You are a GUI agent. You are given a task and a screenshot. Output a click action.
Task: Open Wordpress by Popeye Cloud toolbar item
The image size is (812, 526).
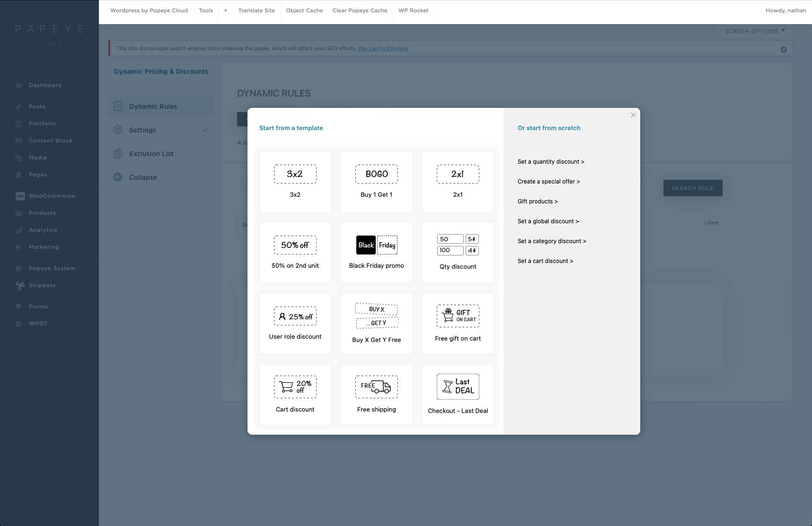pos(149,10)
